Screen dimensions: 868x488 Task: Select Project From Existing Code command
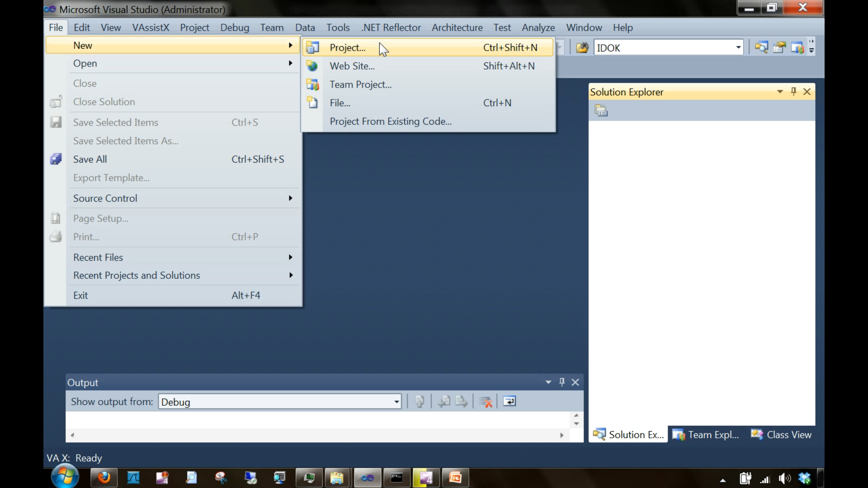pos(391,121)
